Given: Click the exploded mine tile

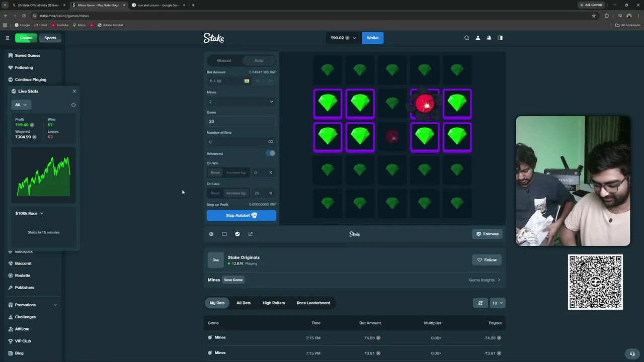Looking at the screenshot, I should click(425, 104).
